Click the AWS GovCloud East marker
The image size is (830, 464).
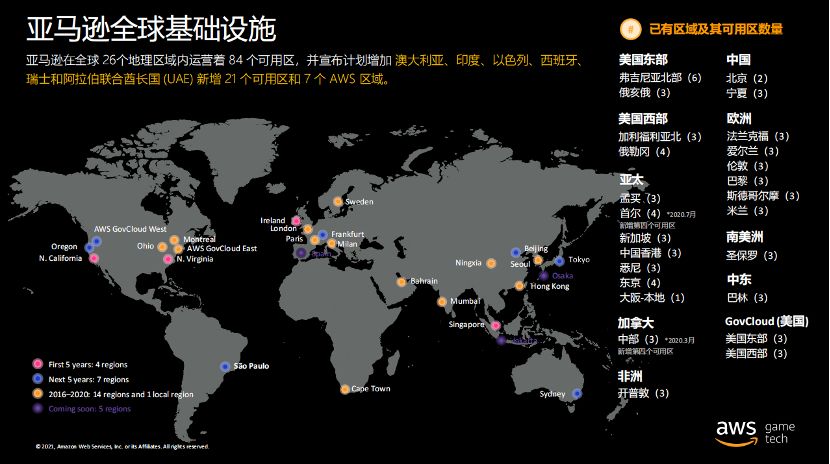[x=178, y=249]
